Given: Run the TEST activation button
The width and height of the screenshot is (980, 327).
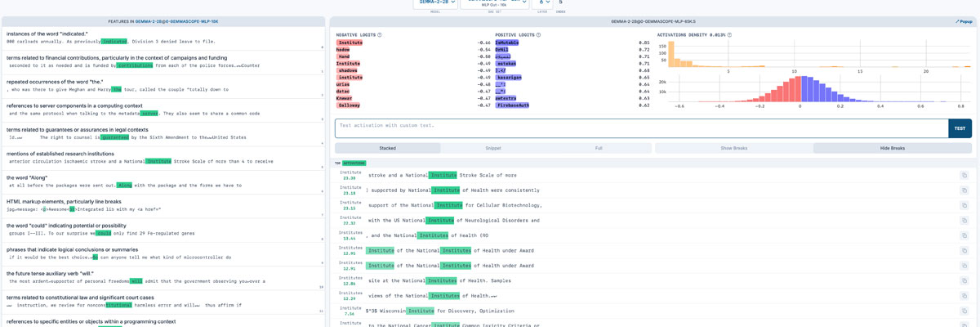Looking at the screenshot, I should (960, 128).
